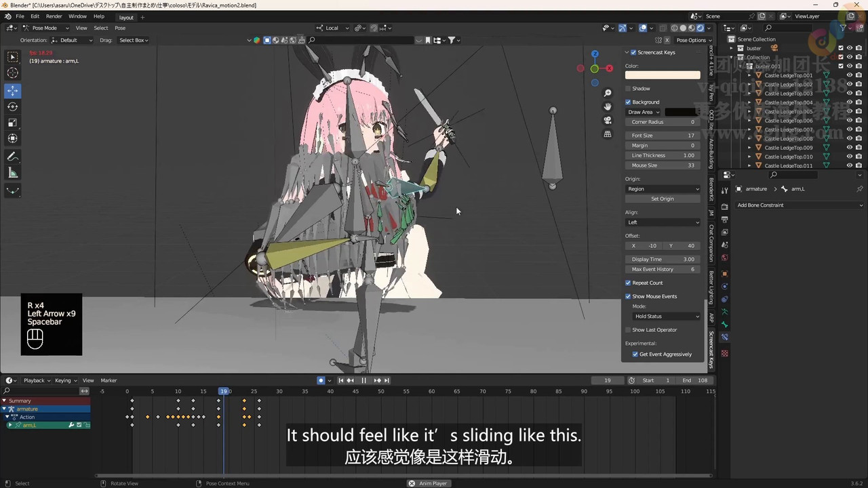
Task: Click the outliner filter funnel icon
Action: [843, 28]
